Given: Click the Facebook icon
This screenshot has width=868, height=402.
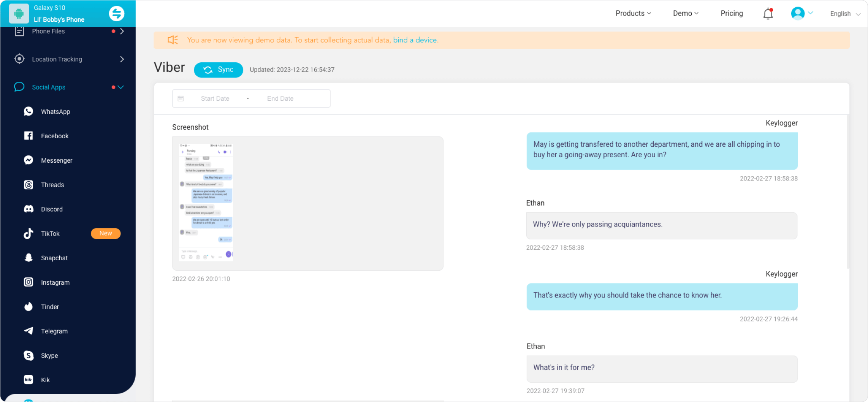Looking at the screenshot, I should click(29, 136).
